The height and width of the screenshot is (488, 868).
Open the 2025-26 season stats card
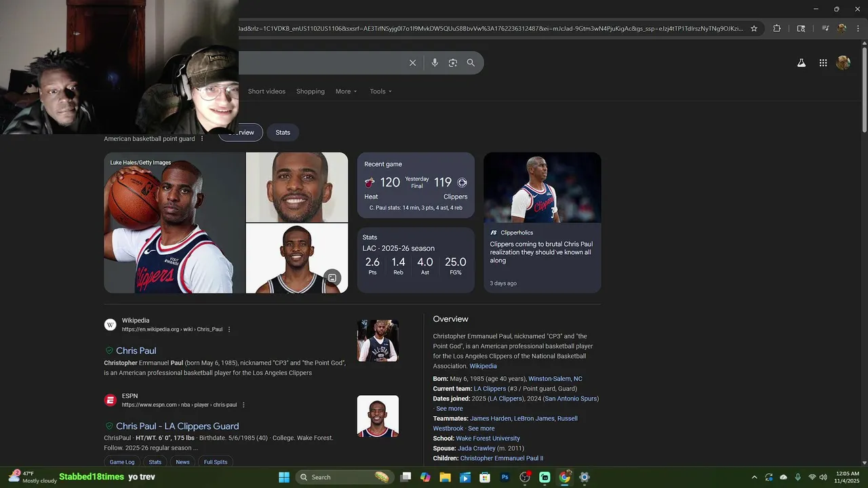(x=416, y=260)
